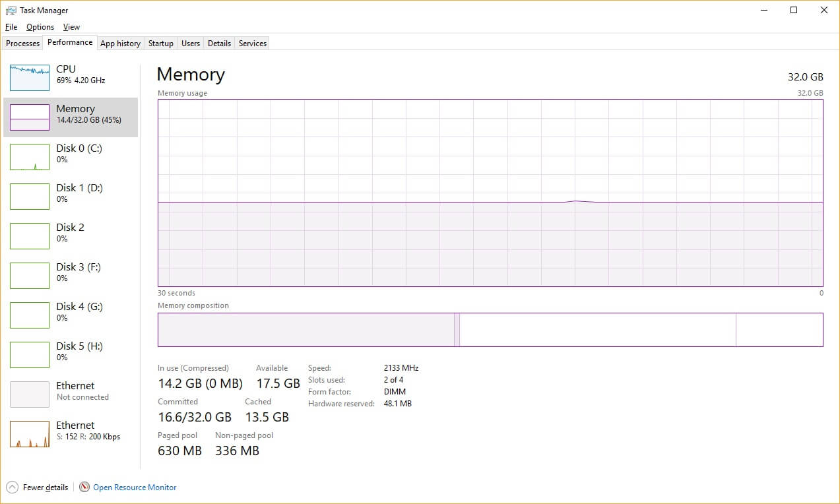Click the Memory composition bar
This screenshot has height=504, width=840.
tap(490, 329)
